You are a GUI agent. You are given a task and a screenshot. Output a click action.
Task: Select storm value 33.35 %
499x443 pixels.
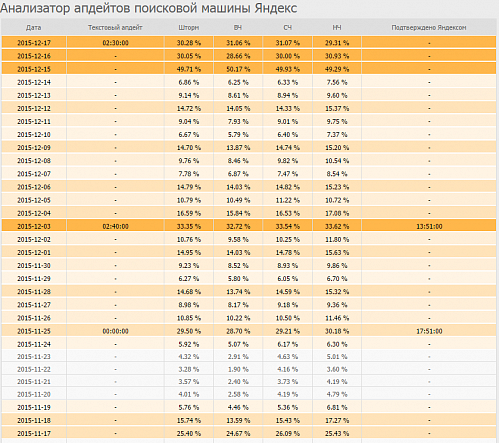pos(189,226)
